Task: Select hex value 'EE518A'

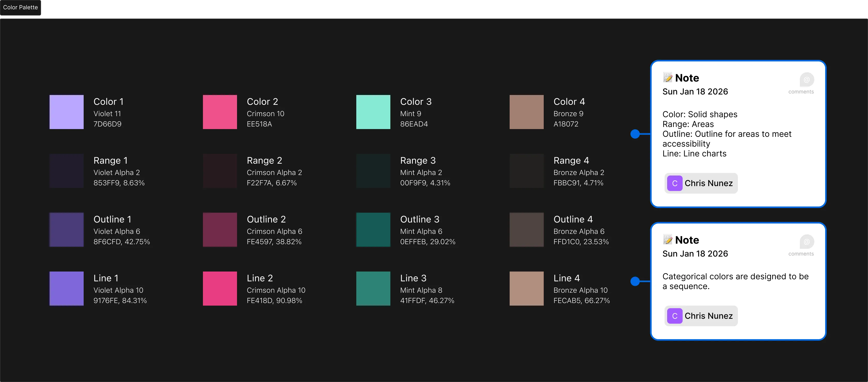Action: coord(259,124)
